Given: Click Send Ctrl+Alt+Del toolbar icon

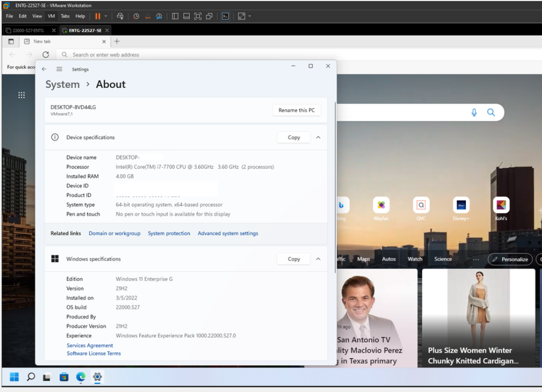Looking at the screenshot, I should coord(120,16).
